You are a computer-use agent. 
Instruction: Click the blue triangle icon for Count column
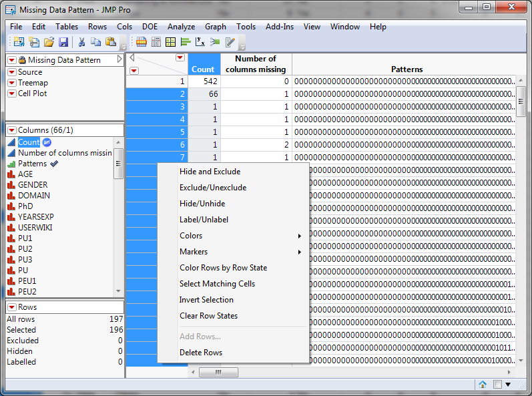(x=11, y=142)
